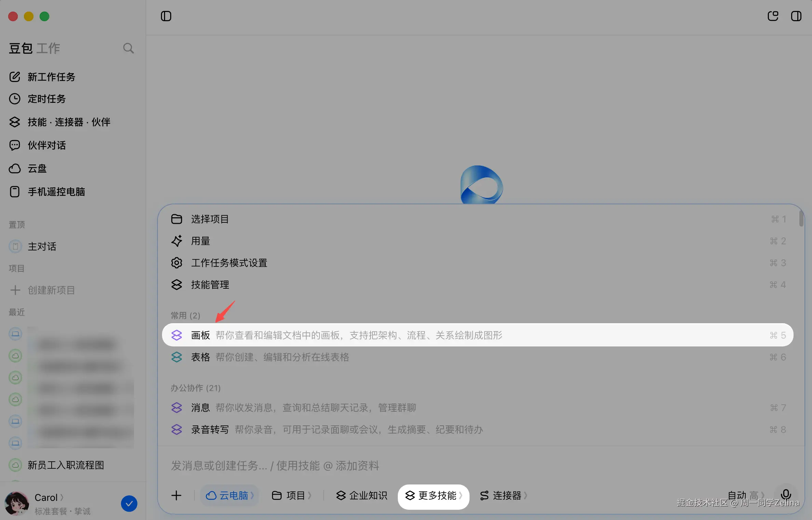The image size is (812, 520).
Task: Toggle the left sidebar panel icon
Action: [x=166, y=16]
